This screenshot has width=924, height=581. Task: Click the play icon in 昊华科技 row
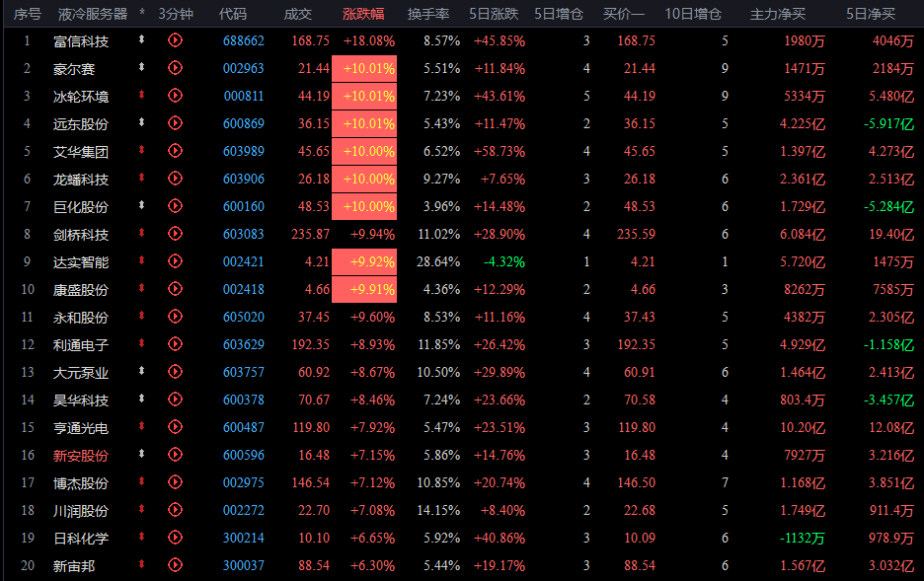175,399
